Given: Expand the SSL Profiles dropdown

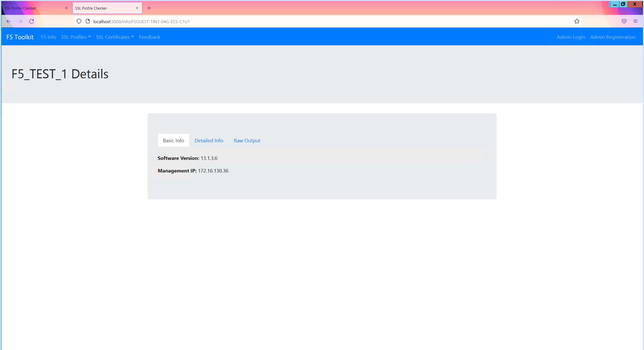Looking at the screenshot, I should point(76,37).
